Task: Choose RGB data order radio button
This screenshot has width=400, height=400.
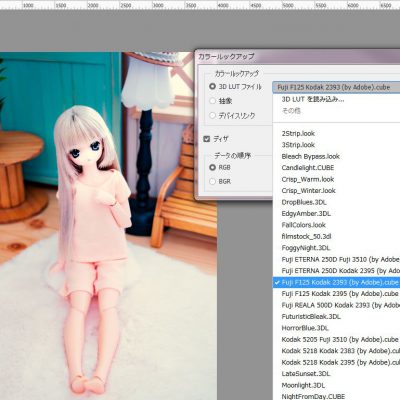Action: [x=212, y=167]
